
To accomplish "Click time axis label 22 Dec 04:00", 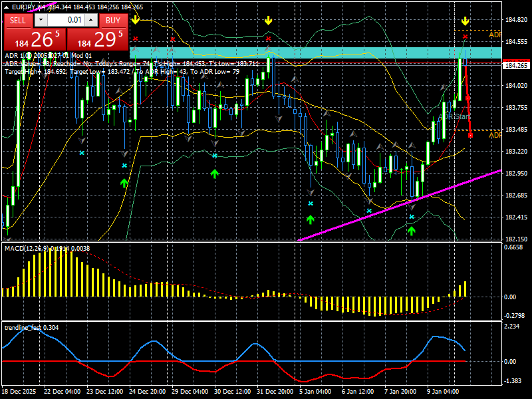I will pos(62,391).
